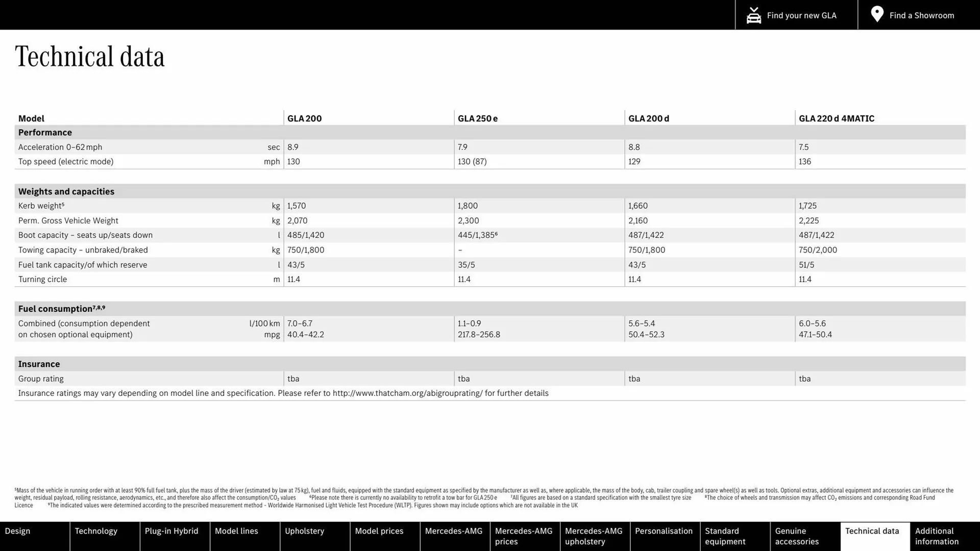Click the Thatcham abigrouprating URL link
The width and height of the screenshot is (980, 551).
point(408,393)
